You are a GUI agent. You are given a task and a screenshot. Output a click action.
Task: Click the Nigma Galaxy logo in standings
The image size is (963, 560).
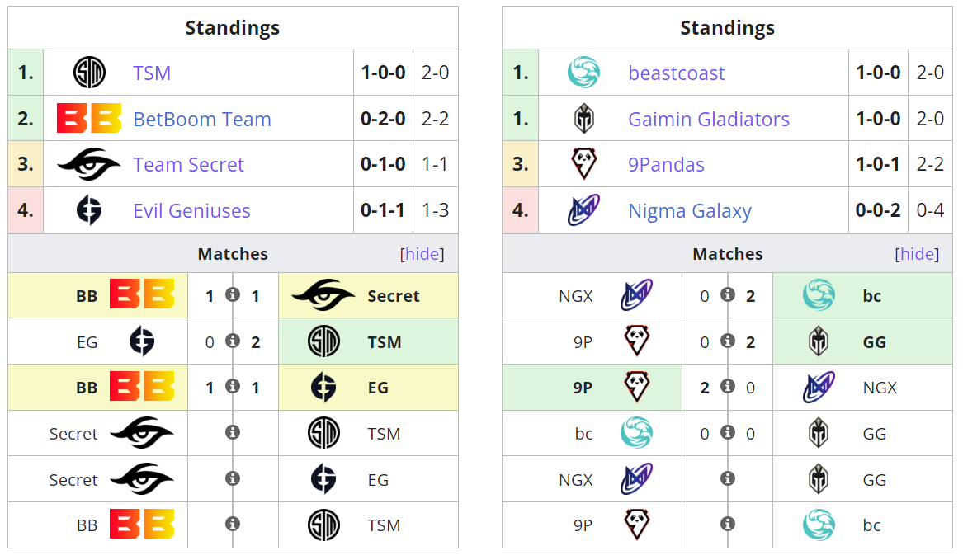coord(583,210)
